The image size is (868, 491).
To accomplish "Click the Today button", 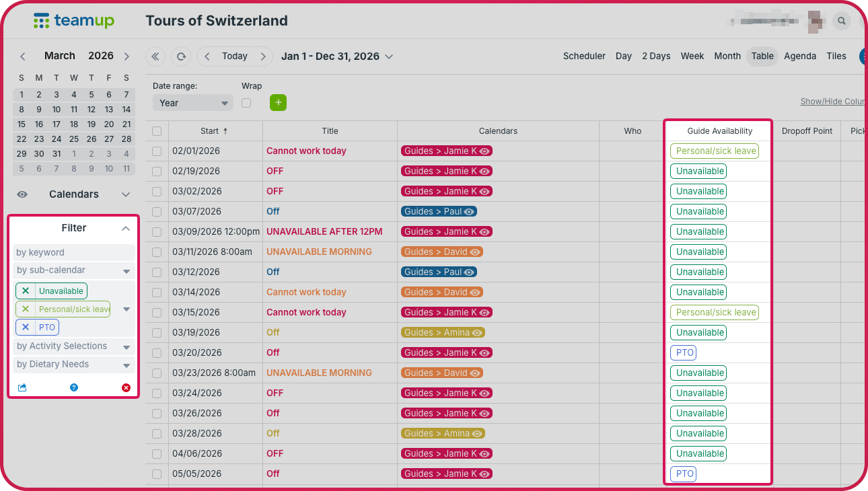I will point(235,56).
